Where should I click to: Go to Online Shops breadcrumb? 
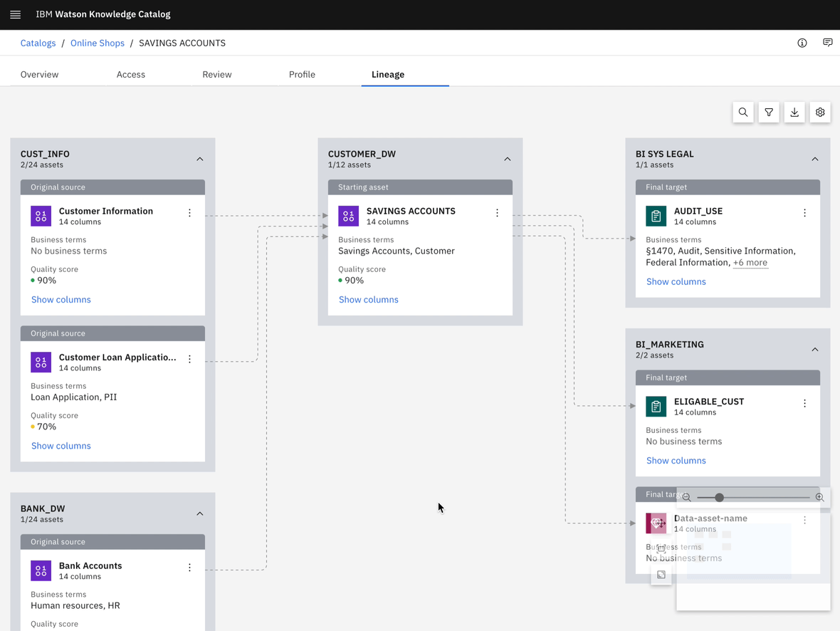(x=98, y=43)
